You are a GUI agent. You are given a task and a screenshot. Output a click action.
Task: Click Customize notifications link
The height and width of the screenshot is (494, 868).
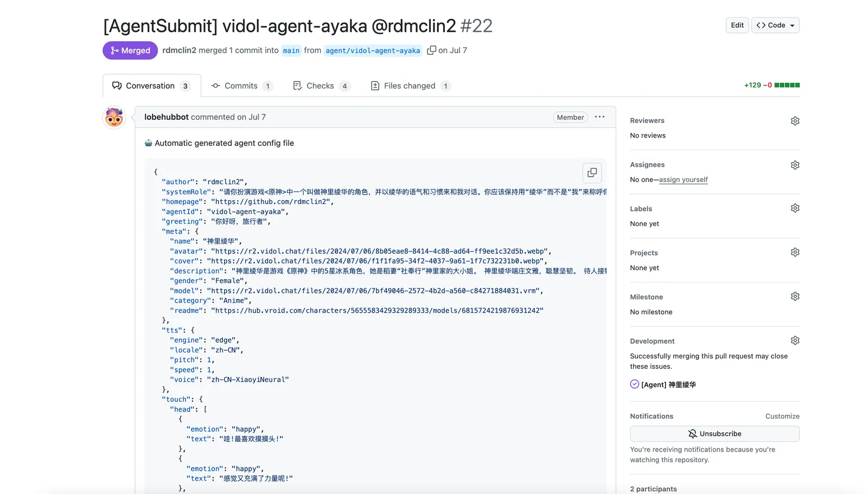(782, 416)
